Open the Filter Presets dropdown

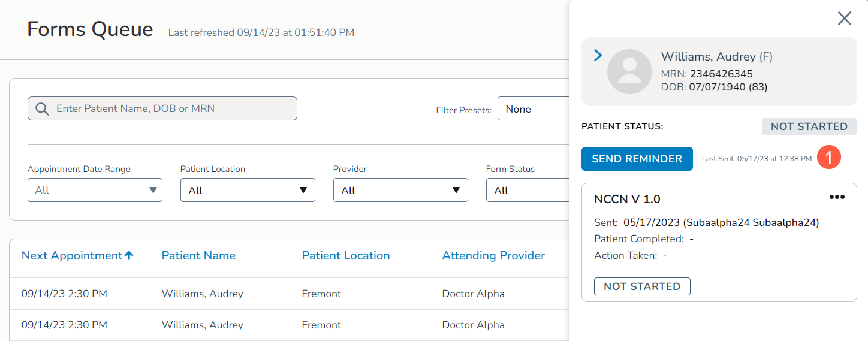[532, 109]
